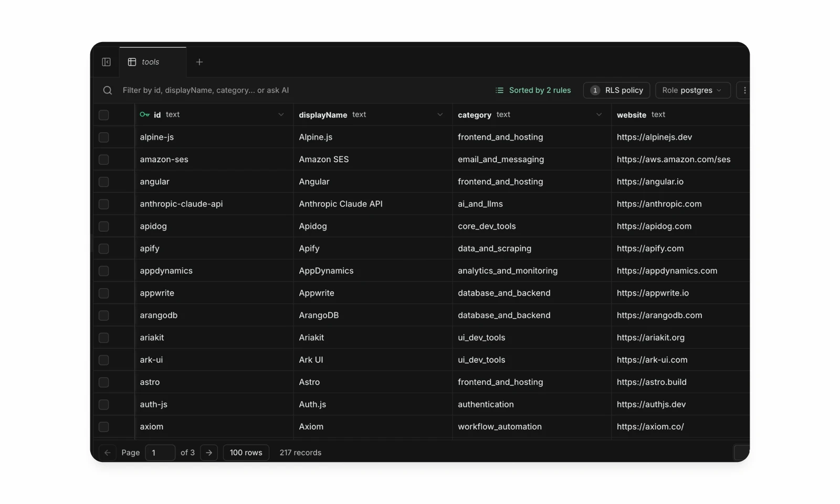Viewport: 840px width, 504px height.
Task: Select all rows header checkbox
Action: point(104,115)
